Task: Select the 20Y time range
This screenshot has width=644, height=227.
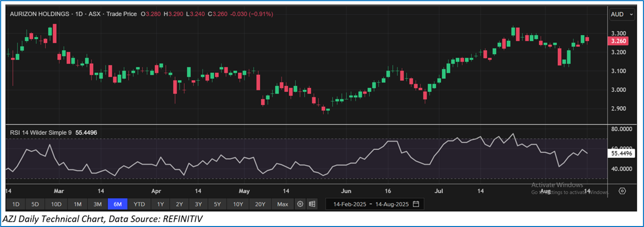Action: pos(260,204)
